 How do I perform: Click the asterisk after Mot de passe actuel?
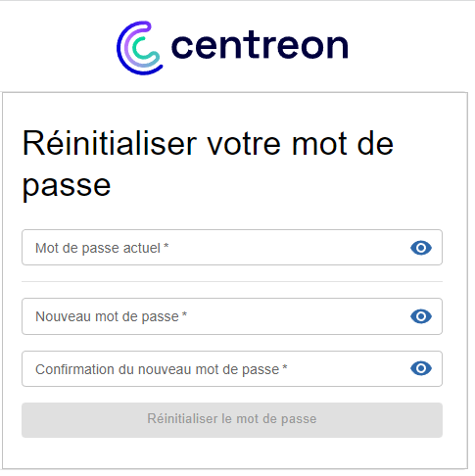pos(166,246)
